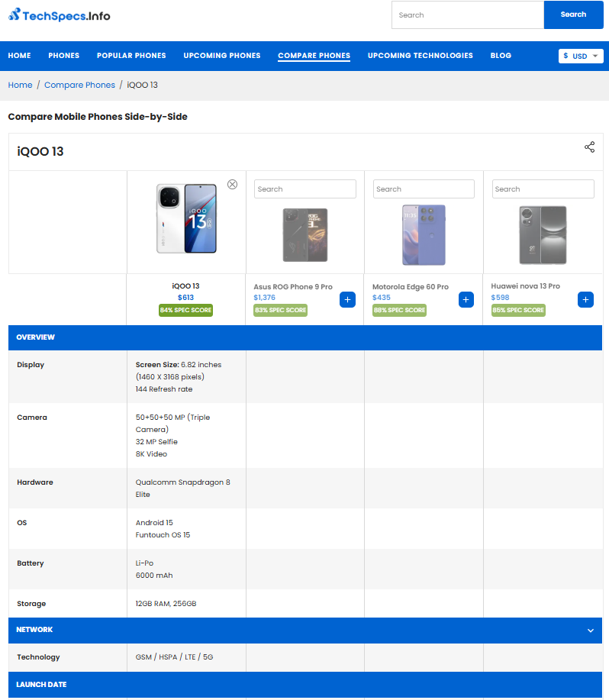This screenshot has height=700, width=609.
Task: Open the Phones menu item
Action: [64, 56]
